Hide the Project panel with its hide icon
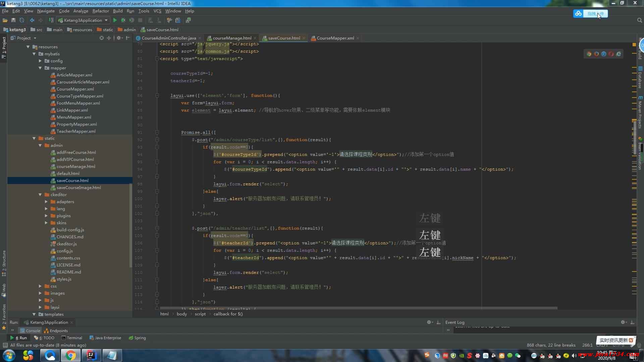 [x=128, y=38]
